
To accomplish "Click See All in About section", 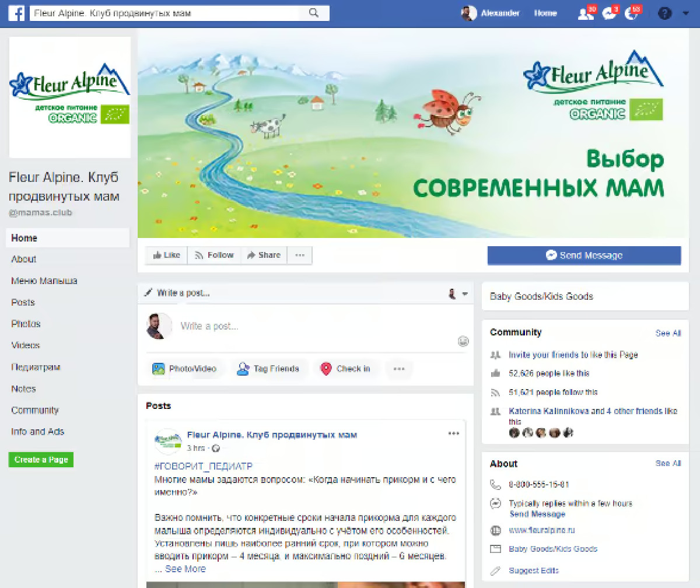I will coord(668,463).
